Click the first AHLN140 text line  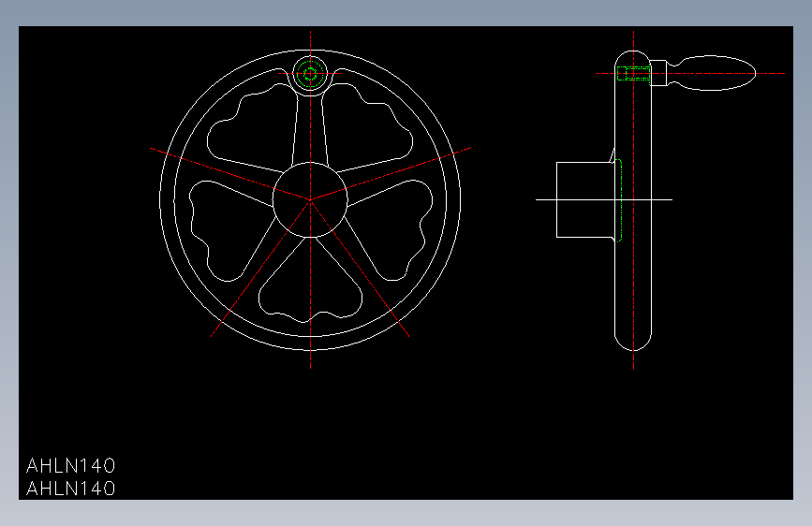[x=70, y=465]
